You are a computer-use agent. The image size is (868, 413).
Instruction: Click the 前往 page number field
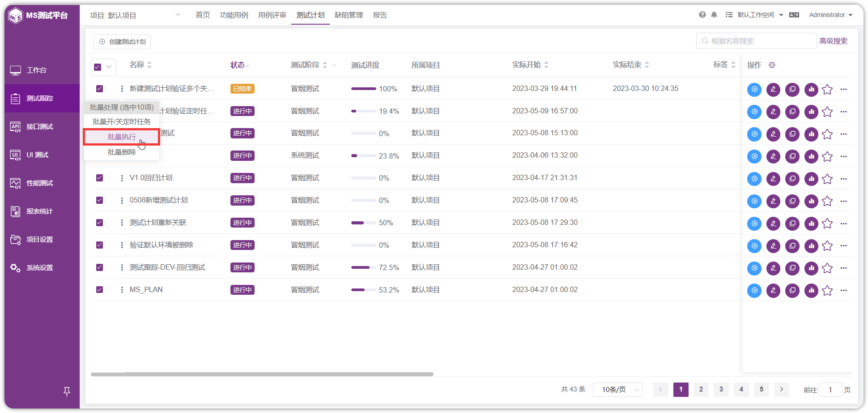pyautogui.click(x=830, y=390)
